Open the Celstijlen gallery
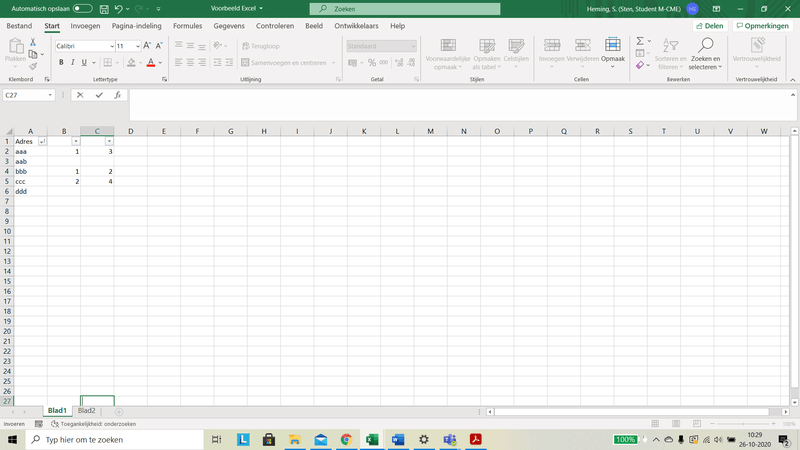The width and height of the screenshot is (800, 450). [516, 53]
